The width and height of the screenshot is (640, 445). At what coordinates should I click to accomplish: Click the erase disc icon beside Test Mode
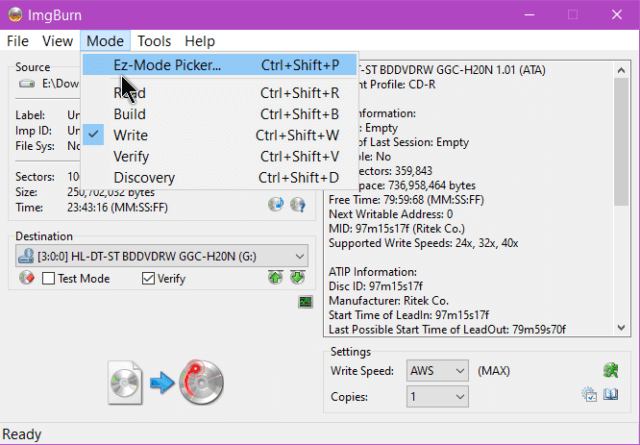[x=27, y=278]
